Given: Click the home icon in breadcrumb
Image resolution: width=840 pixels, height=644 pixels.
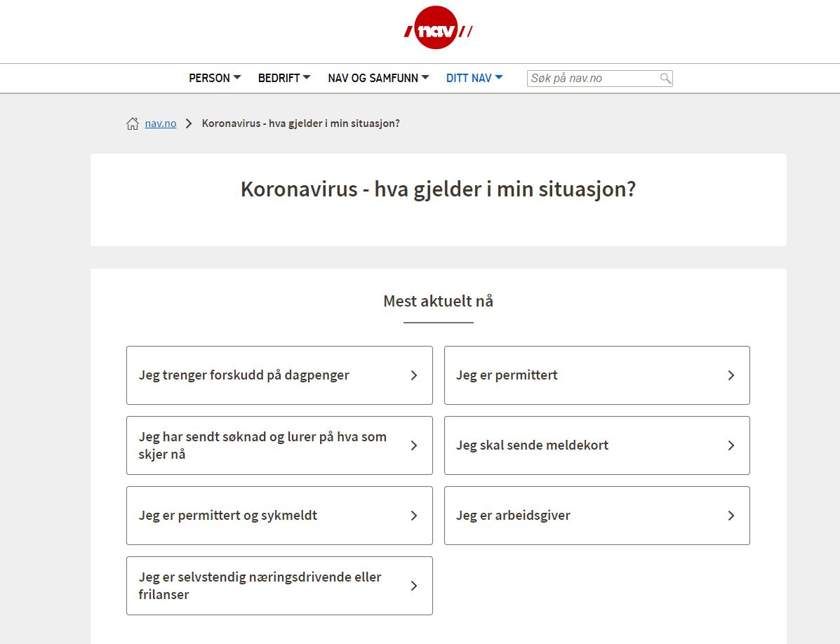Looking at the screenshot, I should point(132,124).
